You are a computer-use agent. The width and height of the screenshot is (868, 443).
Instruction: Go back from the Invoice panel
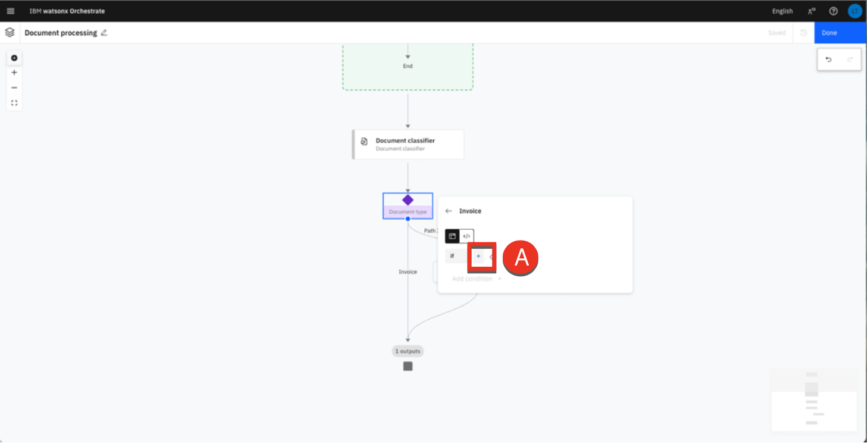point(449,211)
